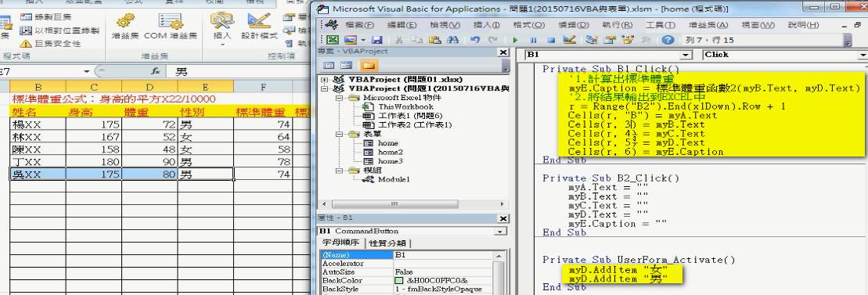
Task: Open 巨集安全性 in Excel ribbon
Action: 50,43
